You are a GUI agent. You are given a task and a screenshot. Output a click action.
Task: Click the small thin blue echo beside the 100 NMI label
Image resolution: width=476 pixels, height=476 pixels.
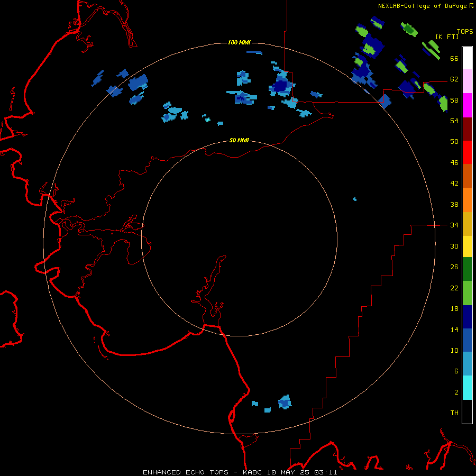254,52
